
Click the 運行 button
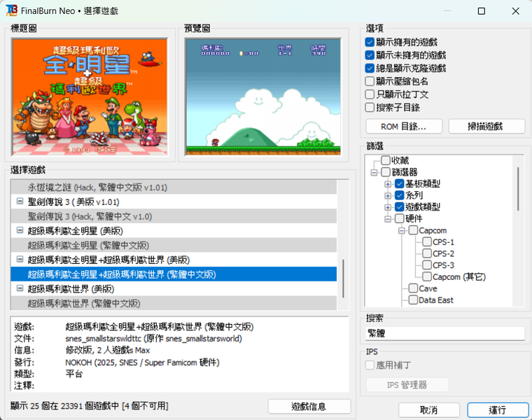pyautogui.click(x=498, y=409)
